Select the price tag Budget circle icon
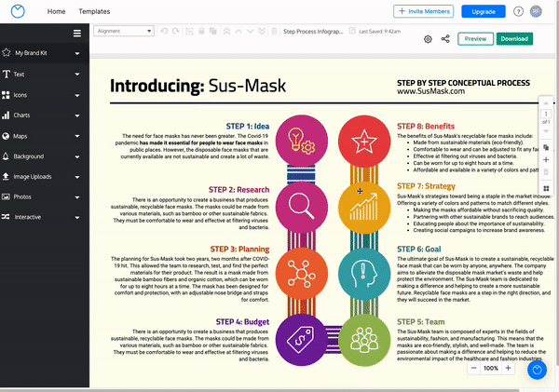Image resolution: width=559 pixels, height=392 pixels. pyautogui.click(x=302, y=340)
